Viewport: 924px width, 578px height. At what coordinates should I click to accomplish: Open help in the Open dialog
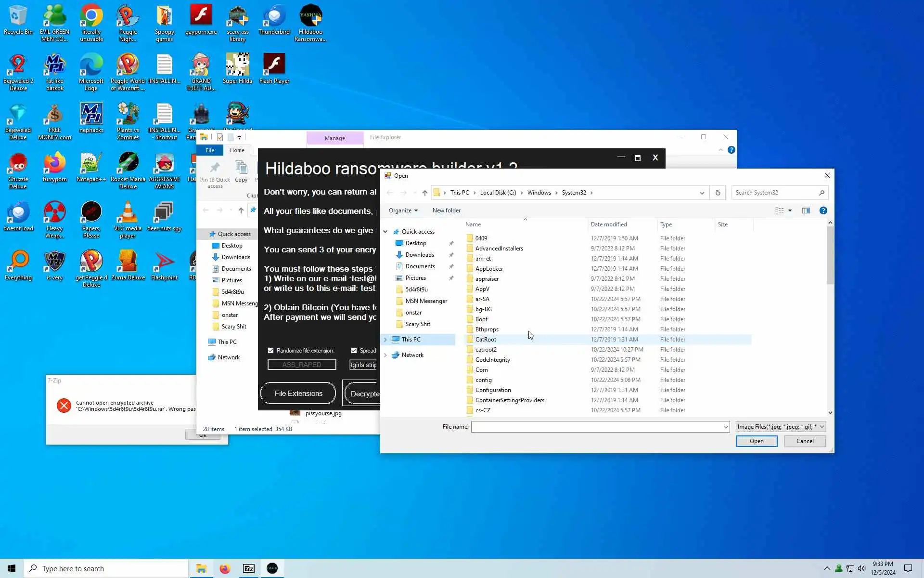pos(823,210)
